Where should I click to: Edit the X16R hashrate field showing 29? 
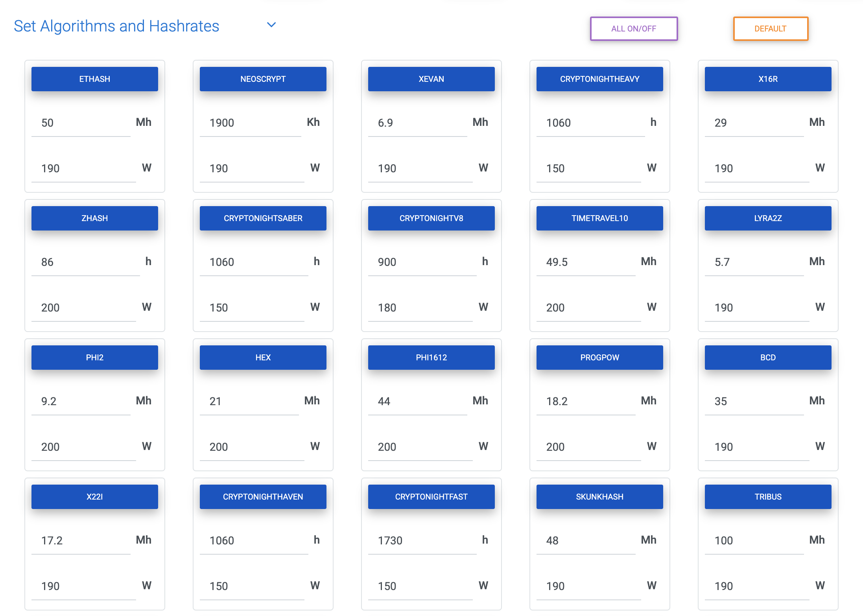click(754, 123)
